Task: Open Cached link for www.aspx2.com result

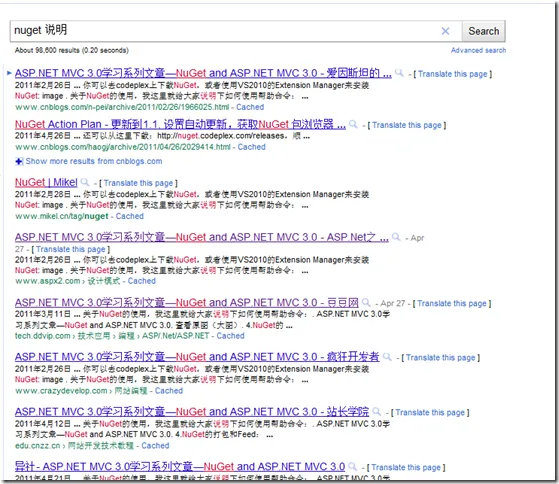Action: coord(142,281)
